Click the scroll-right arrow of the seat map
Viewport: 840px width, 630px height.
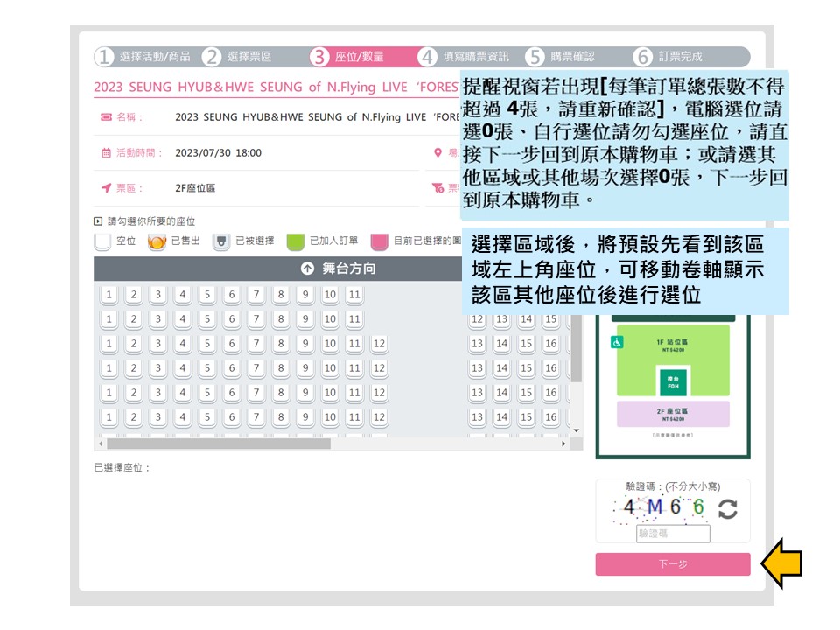pos(563,444)
